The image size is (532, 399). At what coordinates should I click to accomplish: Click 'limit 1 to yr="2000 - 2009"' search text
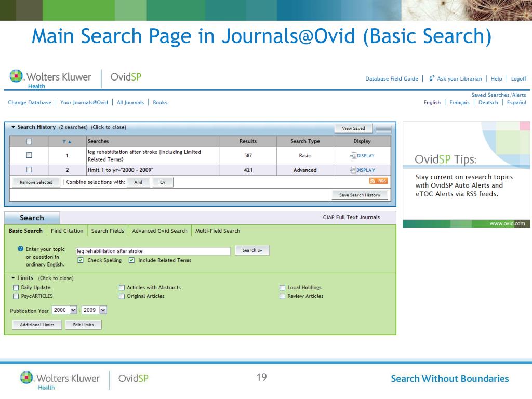coord(121,170)
